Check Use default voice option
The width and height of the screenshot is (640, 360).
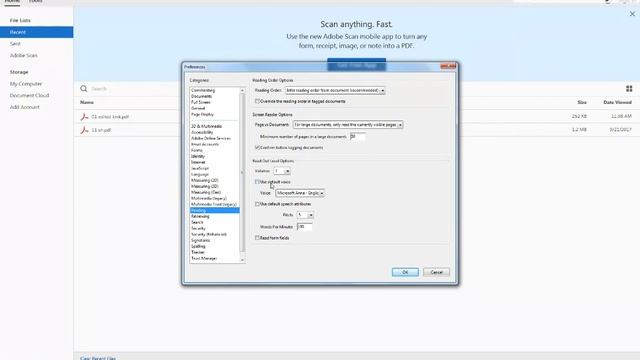[257, 182]
